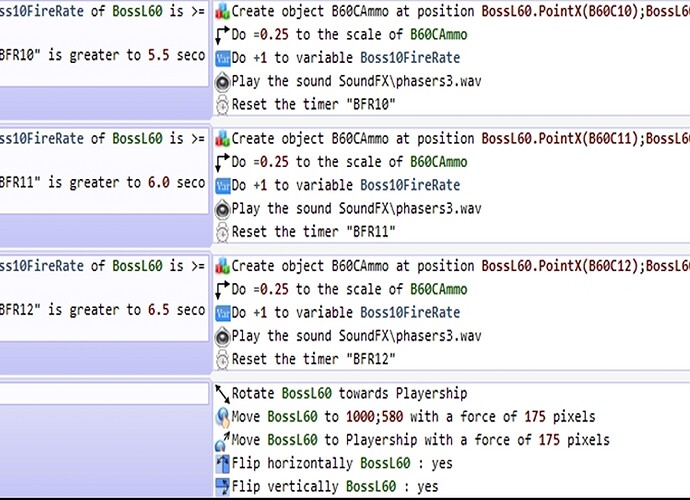Select Reset the timer "BFR10" action
Screen dimensions: 690x500
click(x=313, y=105)
